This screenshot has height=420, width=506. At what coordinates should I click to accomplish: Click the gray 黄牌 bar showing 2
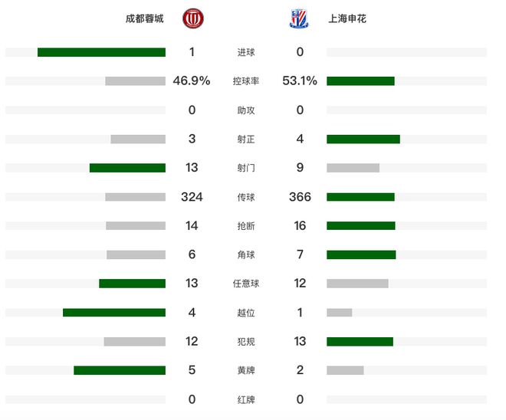click(345, 370)
